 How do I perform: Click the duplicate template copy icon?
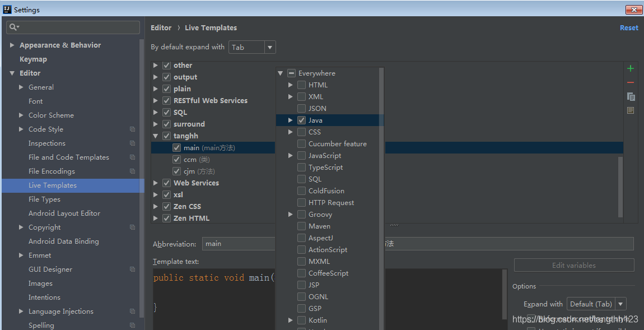click(631, 96)
